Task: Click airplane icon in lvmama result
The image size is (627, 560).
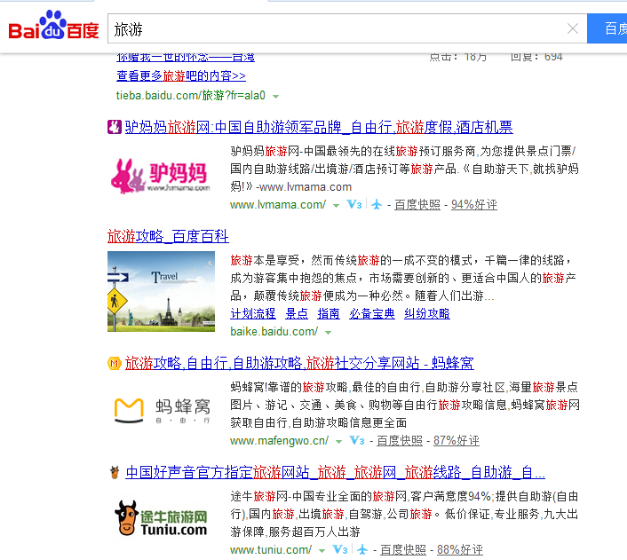Action: coord(376,205)
